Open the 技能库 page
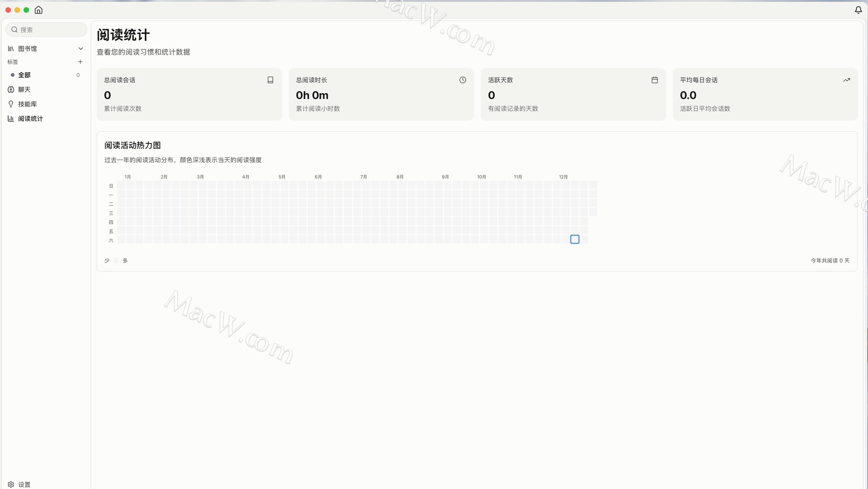868x489 pixels. (x=28, y=104)
